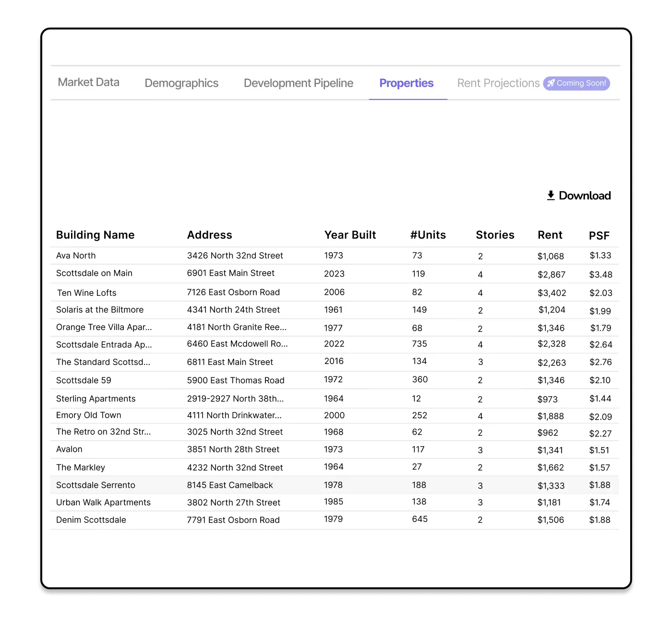
Task: Click The Markley building name
Action: click(x=81, y=468)
